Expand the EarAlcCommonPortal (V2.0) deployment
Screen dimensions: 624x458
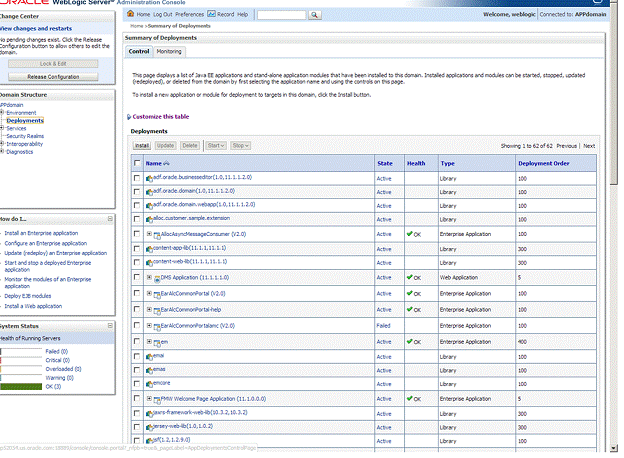coord(149,293)
